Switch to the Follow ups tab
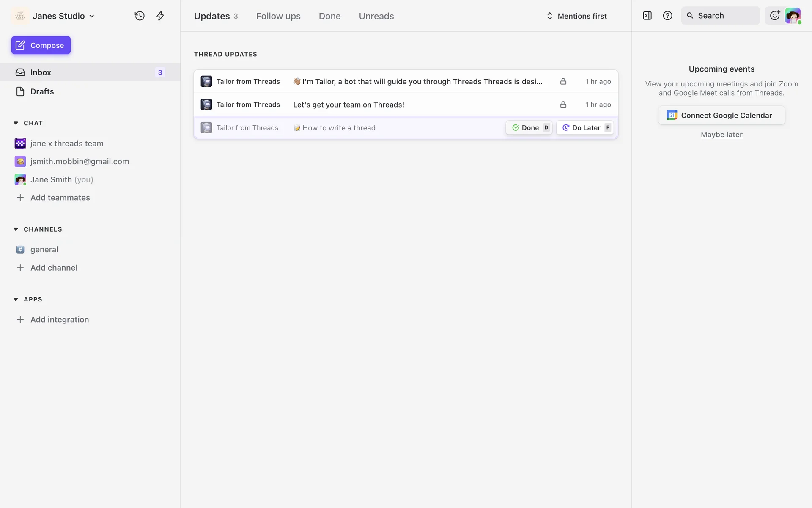This screenshot has width=812, height=508. tap(278, 16)
